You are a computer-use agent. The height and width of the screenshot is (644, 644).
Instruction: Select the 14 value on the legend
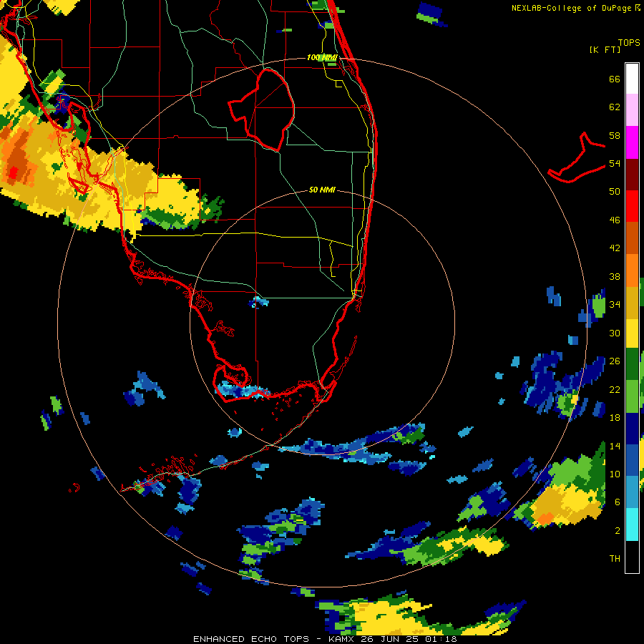pos(615,446)
